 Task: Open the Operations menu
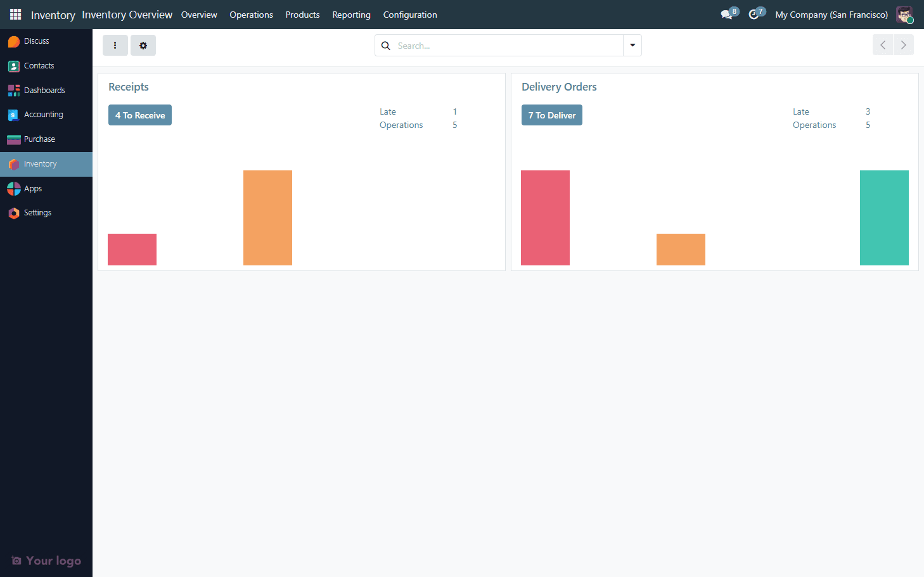click(251, 15)
